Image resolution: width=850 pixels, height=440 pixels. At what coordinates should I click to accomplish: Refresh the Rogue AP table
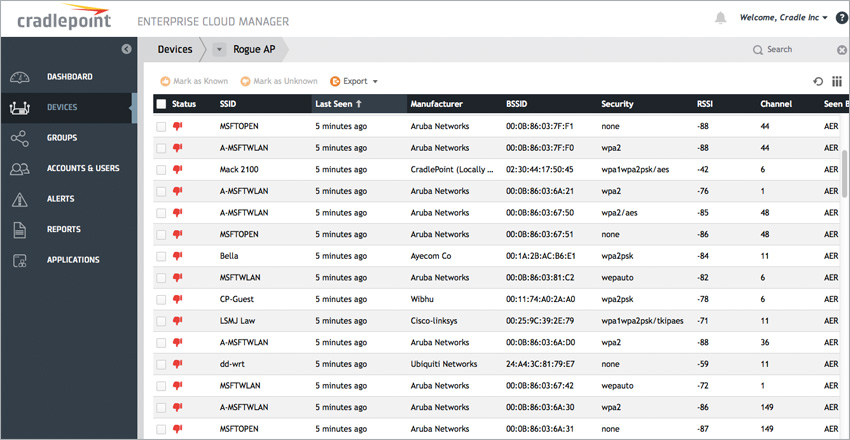coord(818,82)
